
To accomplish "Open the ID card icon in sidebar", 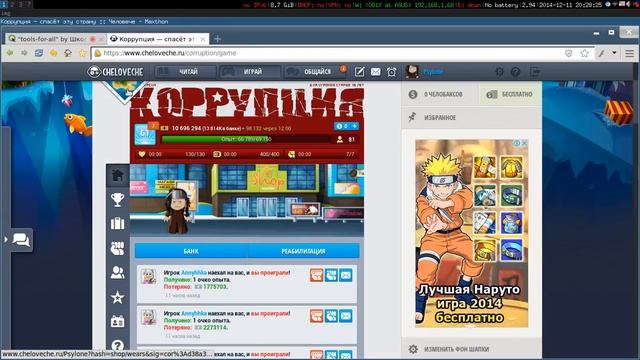I will point(118,322).
